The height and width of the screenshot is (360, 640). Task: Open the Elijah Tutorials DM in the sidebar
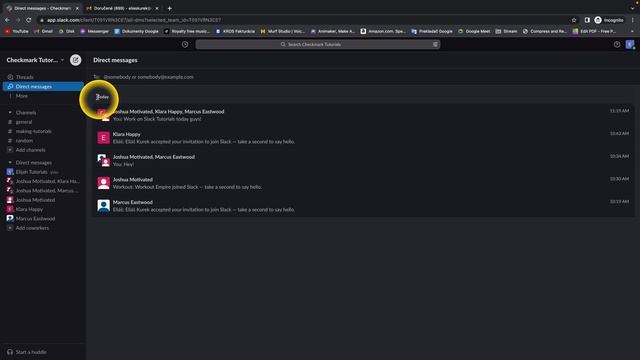point(43,172)
